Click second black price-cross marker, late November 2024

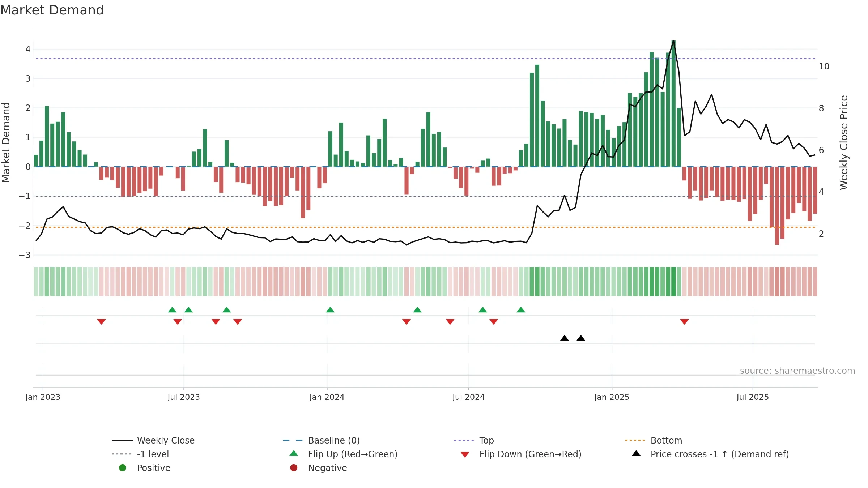[x=581, y=338]
